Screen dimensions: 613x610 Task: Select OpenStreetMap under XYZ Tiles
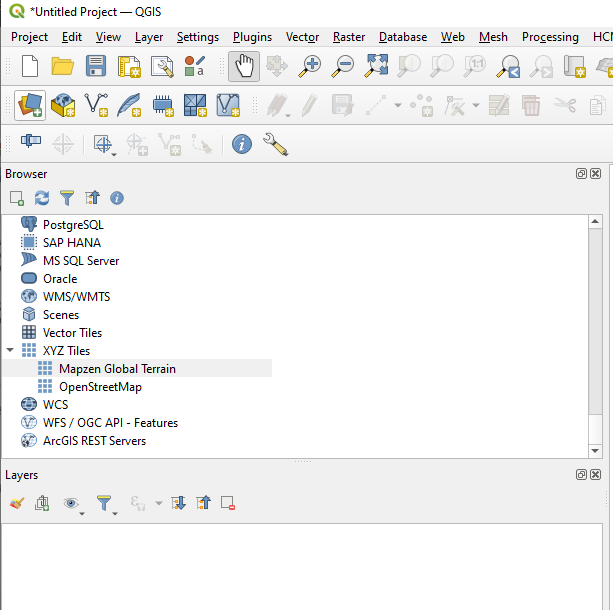[x=100, y=387]
